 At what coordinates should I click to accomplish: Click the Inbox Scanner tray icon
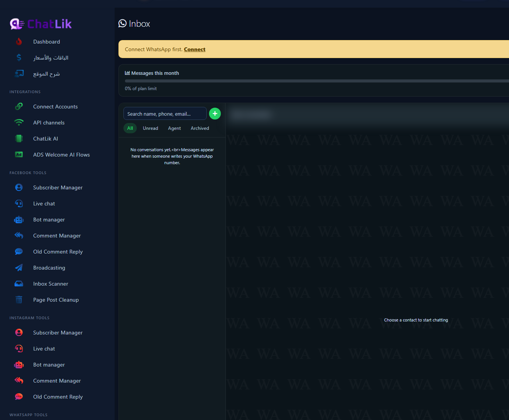pyautogui.click(x=19, y=284)
